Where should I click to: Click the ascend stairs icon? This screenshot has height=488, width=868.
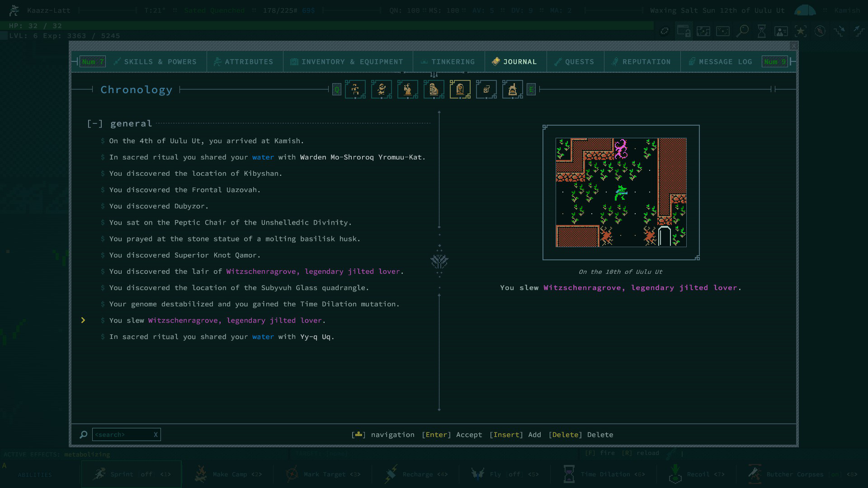(x=859, y=31)
